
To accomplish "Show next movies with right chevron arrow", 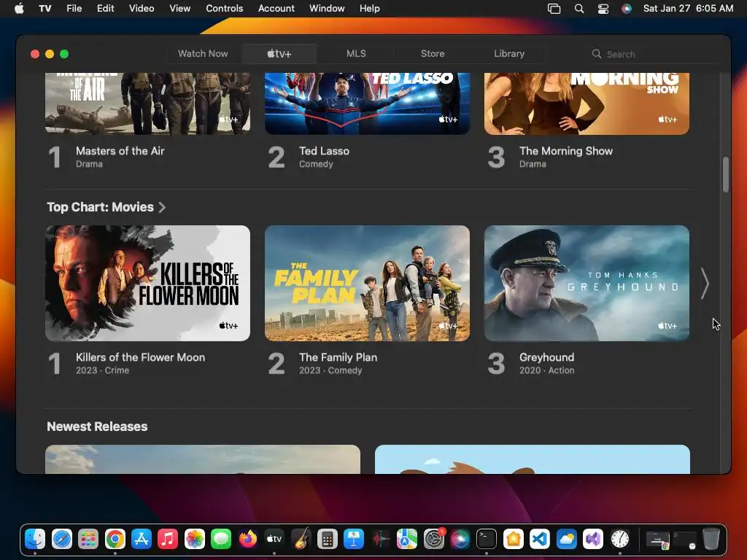I will [x=705, y=284].
